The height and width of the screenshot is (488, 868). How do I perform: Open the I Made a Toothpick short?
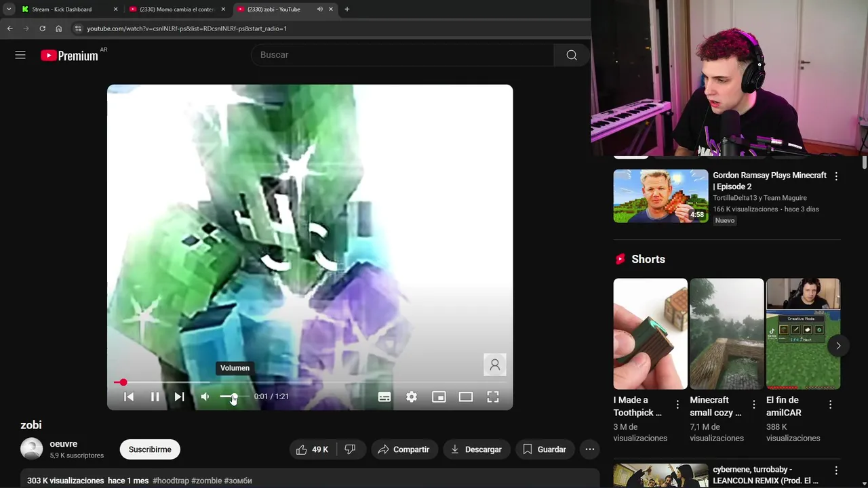click(650, 333)
